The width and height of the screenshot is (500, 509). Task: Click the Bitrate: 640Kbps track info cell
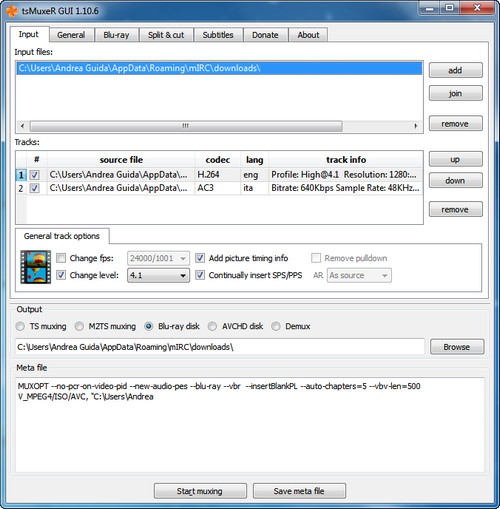(346, 188)
